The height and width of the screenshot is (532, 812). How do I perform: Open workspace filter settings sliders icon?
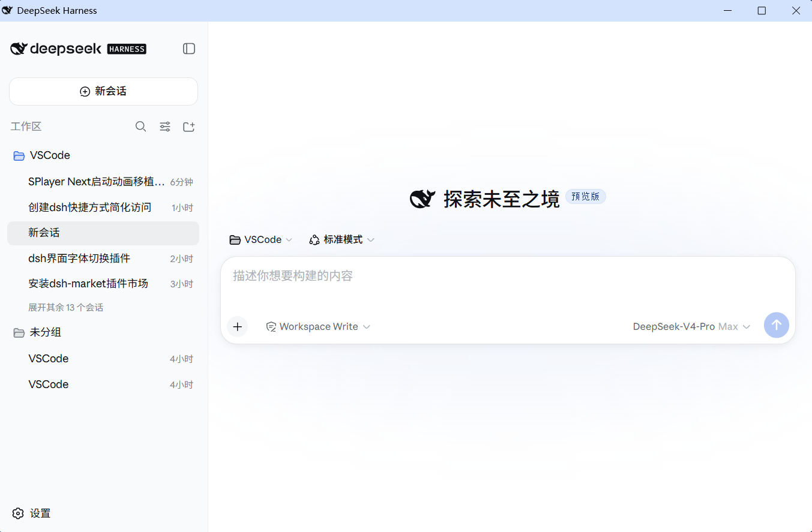pyautogui.click(x=165, y=127)
